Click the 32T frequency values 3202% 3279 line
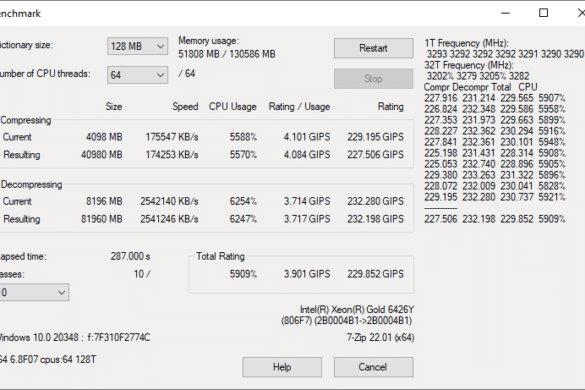This screenshot has height=390, width=585. pos(478,76)
